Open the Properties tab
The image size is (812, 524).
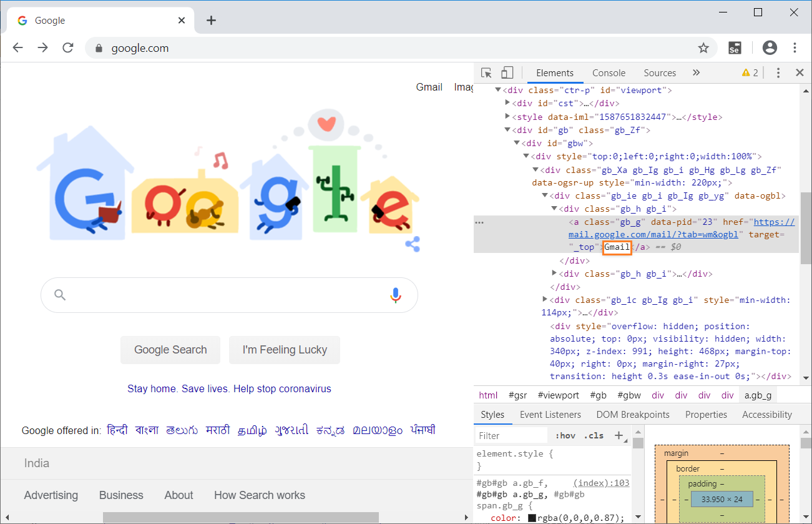coord(706,415)
